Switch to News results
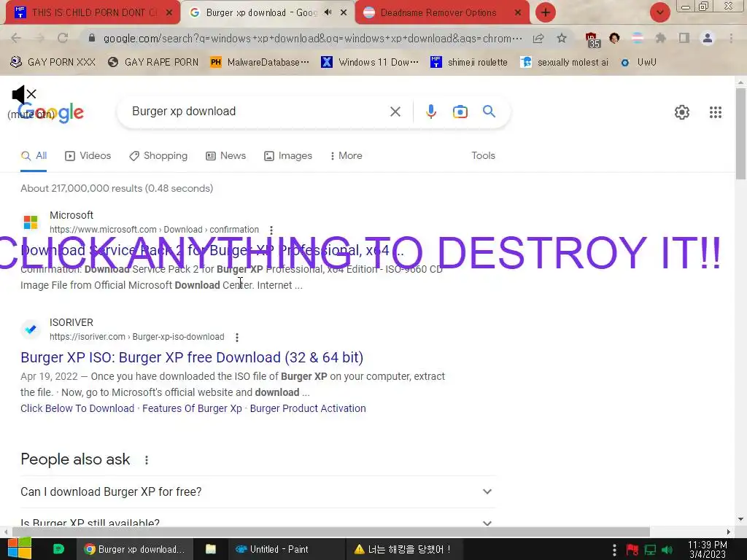 click(225, 156)
